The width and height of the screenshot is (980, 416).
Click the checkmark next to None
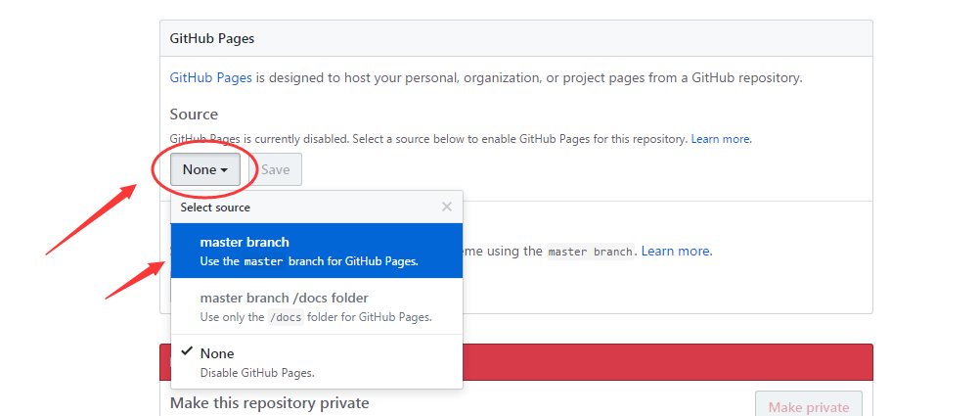tap(186, 351)
